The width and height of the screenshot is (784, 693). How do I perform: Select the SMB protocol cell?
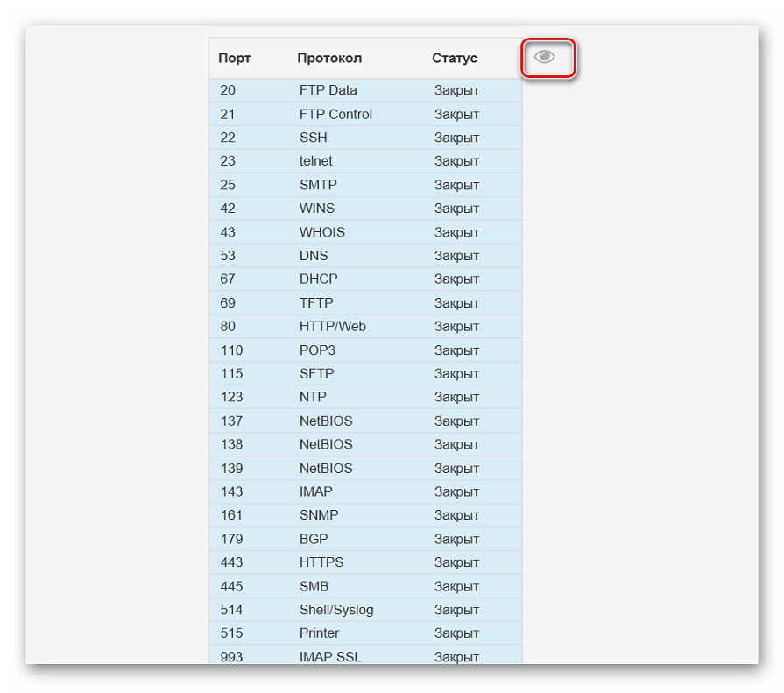(x=314, y=586)
